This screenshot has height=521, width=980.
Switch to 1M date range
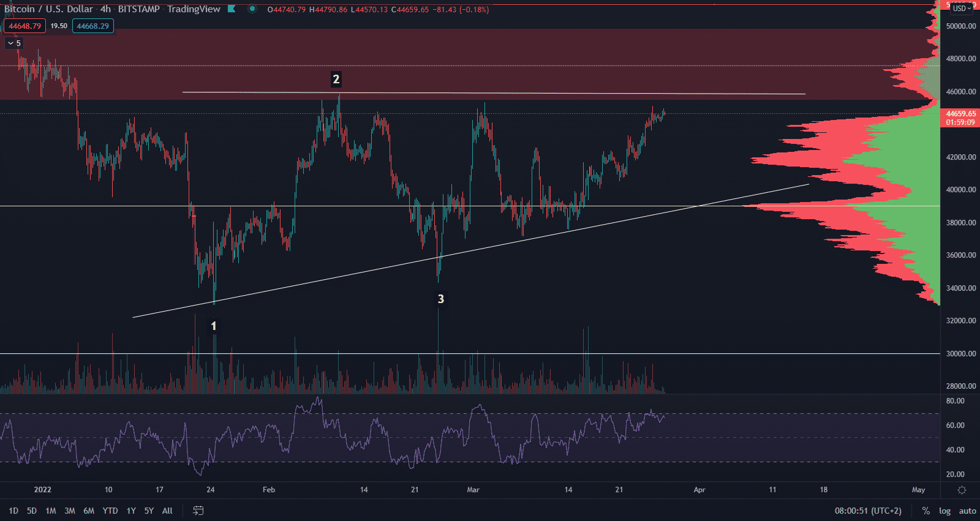point(51,511)
